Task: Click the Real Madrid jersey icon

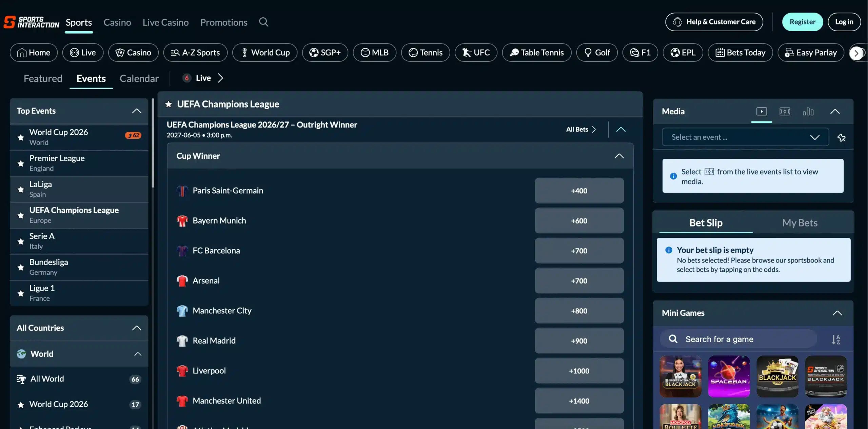Action: (x=182, y=341)
